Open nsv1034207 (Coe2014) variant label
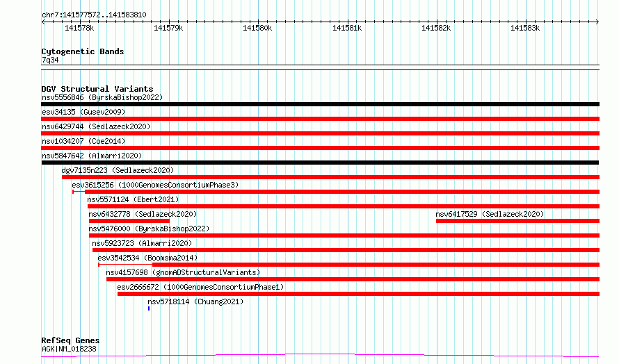The image size is (619, 364). pyautogui.click(x=83, y=141)
